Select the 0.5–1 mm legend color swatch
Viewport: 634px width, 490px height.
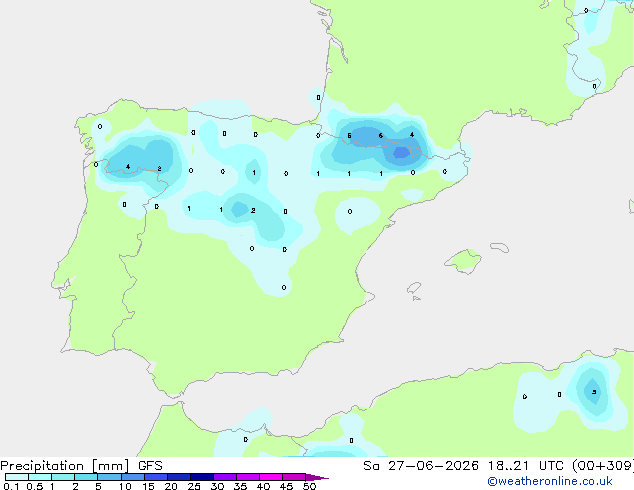pos(40,477)
